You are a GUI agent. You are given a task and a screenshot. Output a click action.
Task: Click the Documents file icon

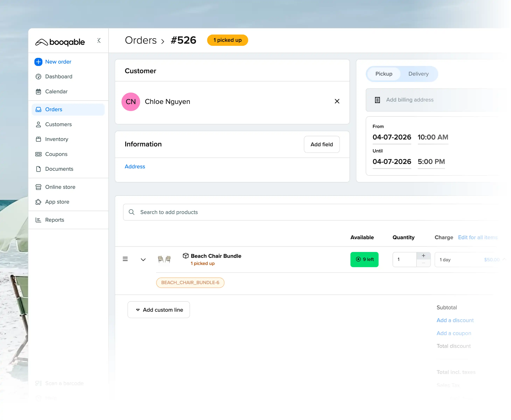coord(38,169)
